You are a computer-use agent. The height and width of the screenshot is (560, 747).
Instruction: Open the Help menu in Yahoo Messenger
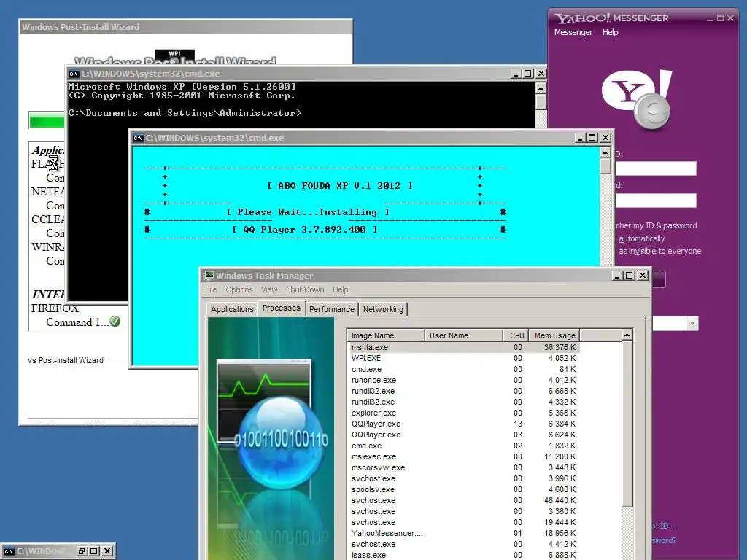pos(611,32)
